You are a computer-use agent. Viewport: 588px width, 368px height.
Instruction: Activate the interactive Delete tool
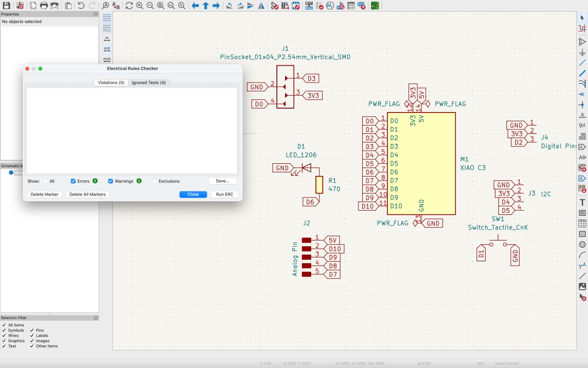pos(582,297)
